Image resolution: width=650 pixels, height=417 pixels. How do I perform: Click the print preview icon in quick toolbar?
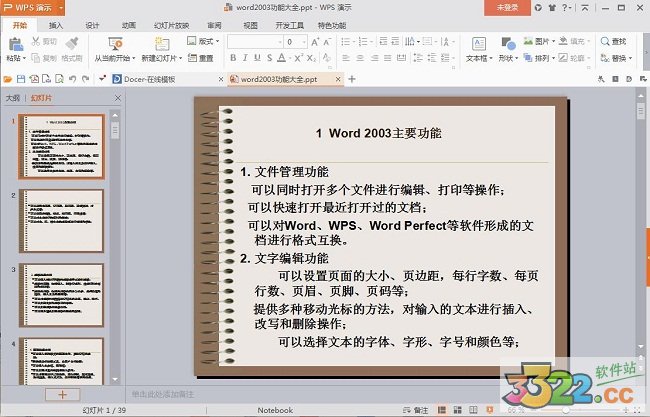pos(59,79)
